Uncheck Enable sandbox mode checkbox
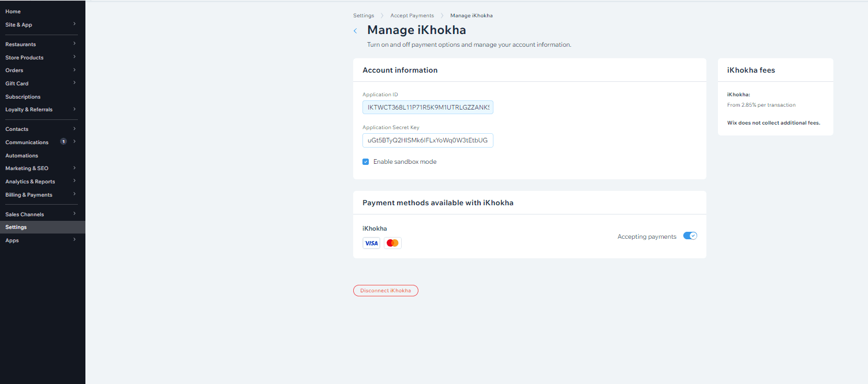868x384 pixels. pos(366,162)
